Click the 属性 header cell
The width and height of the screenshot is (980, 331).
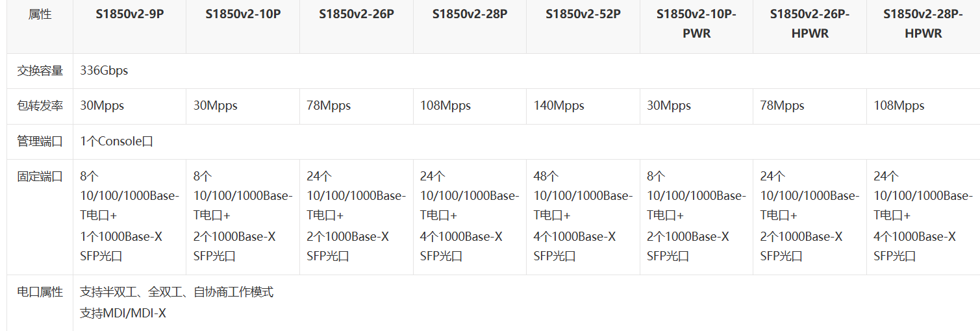(x=40, y=14)
